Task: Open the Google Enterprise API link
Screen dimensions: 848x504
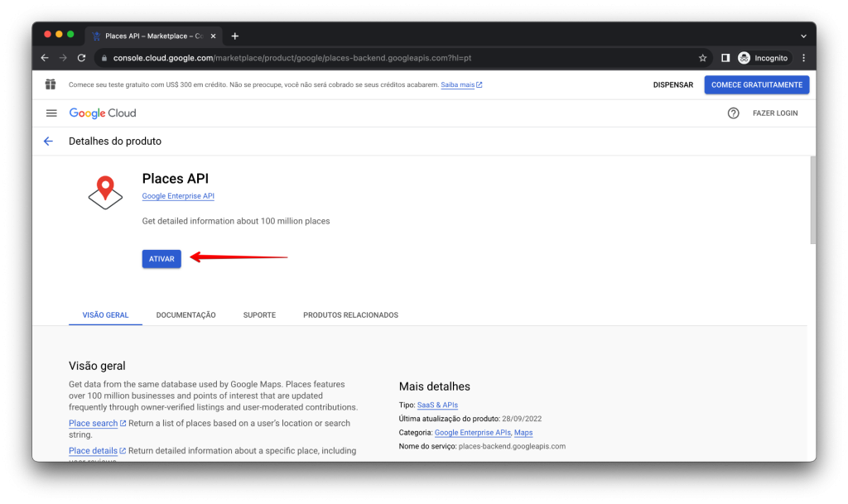Action: [x=178, y=196]
